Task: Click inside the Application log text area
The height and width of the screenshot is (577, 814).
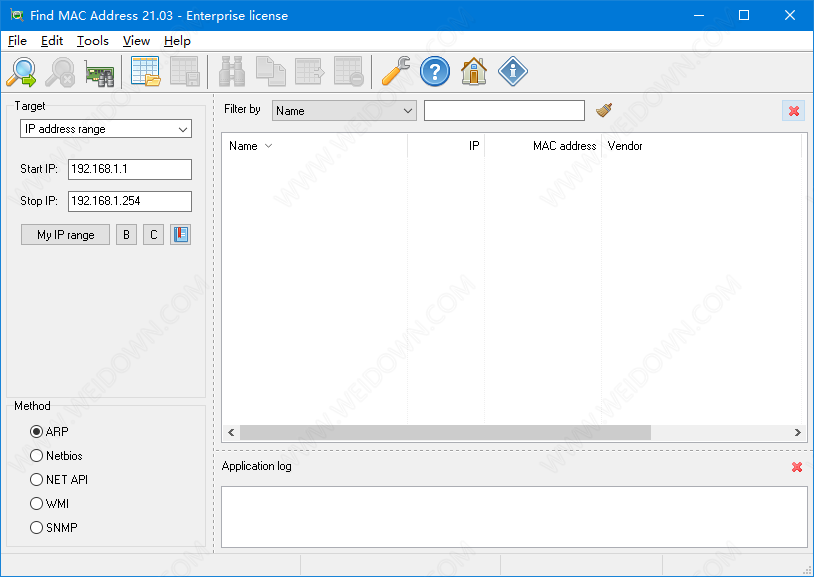Action: (x=514, y=517)
